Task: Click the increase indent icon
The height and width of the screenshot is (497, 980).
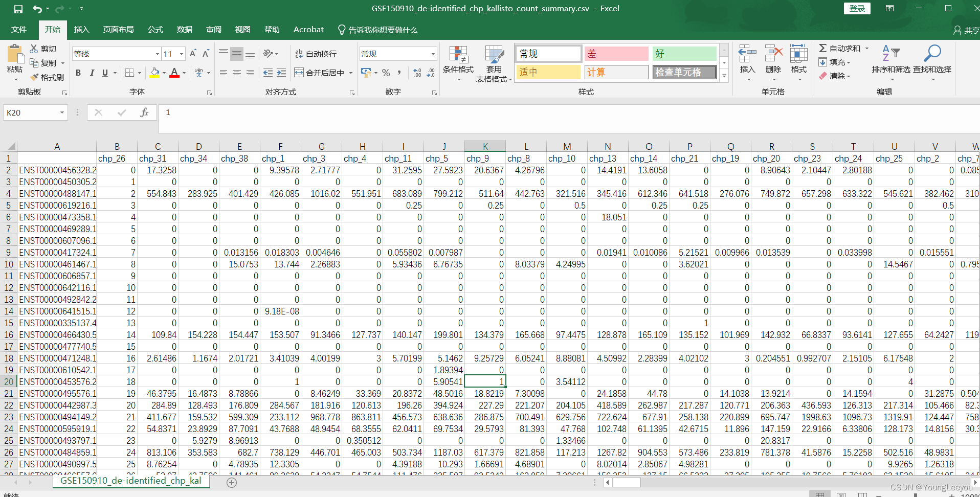Action: 281,73
